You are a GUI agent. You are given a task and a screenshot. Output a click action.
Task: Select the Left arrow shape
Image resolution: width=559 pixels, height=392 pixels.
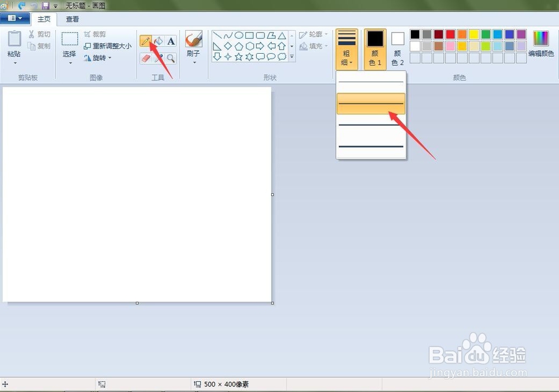pyautogui.click(x=271, y=46)
